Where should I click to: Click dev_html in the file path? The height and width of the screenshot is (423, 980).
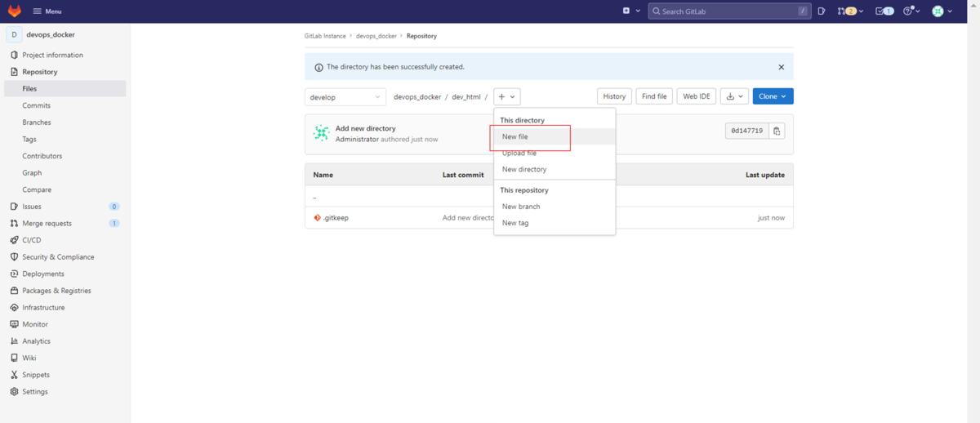[466, 96]
